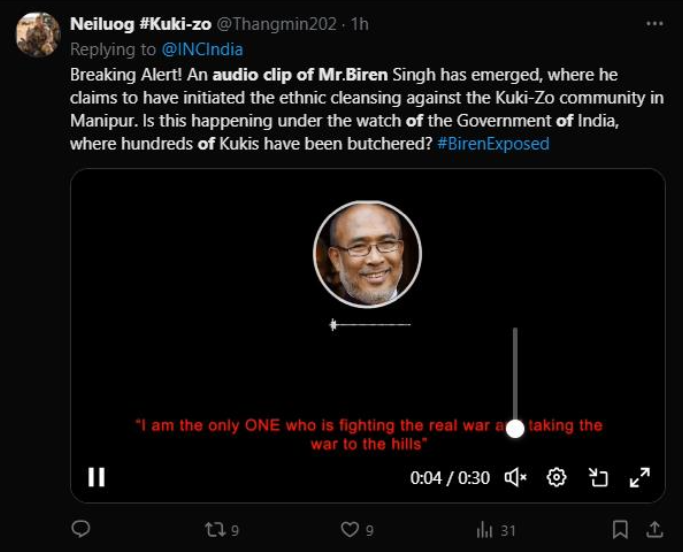
Task: Expand the video to fullscreen
Action: pyautogui.click(x=640, y=478)
